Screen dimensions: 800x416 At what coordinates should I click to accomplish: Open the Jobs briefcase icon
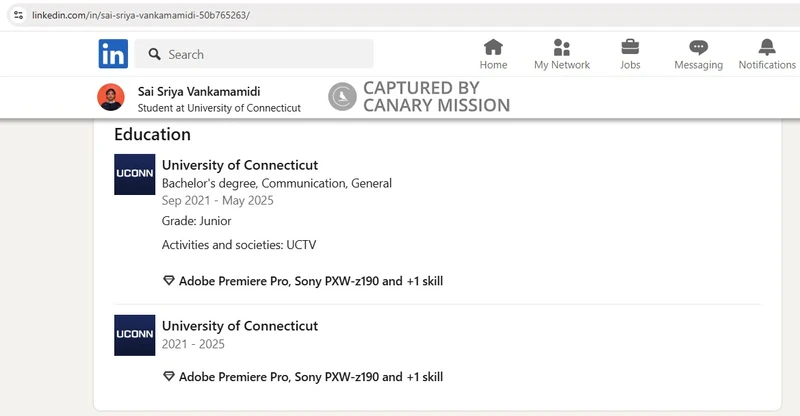[x=630, y=47]
